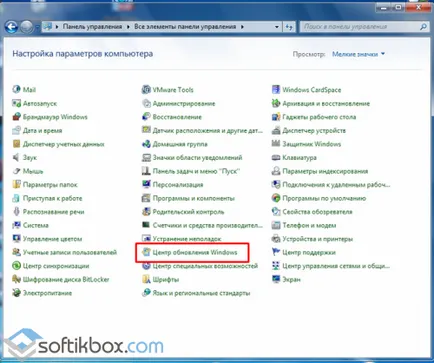Image resolution: width=434 pixels, height=363 pixels.
Task: Open the Мышь icon
Action: coord(16,171)
